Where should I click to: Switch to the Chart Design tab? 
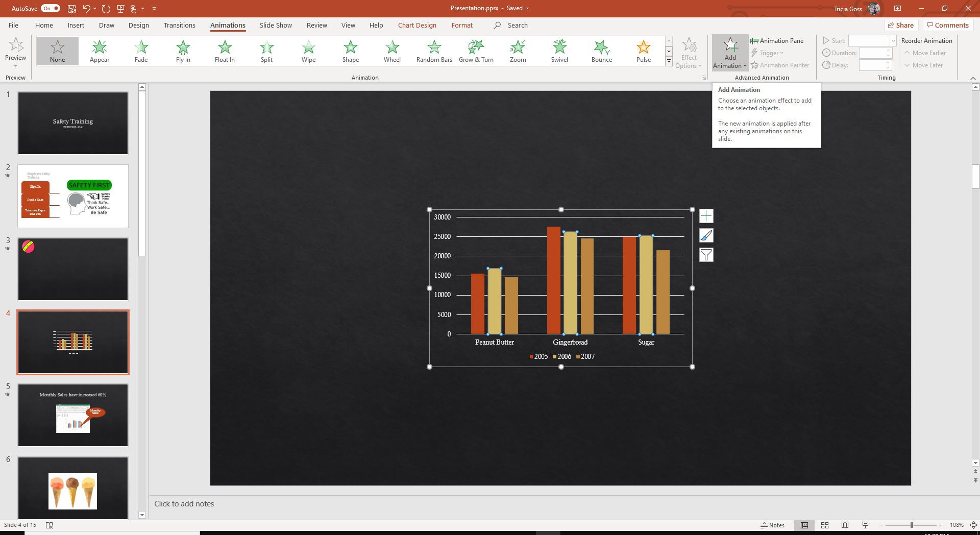(x=417, y=25)
